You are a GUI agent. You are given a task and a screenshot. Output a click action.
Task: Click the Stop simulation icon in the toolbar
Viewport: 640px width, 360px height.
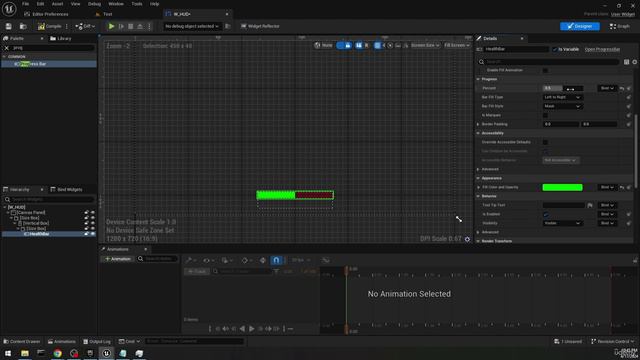(131, 26)
